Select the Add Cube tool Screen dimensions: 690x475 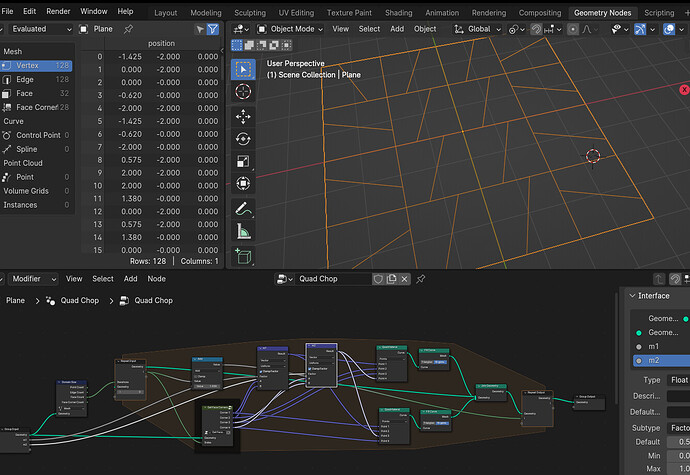[x=243, y=256]
